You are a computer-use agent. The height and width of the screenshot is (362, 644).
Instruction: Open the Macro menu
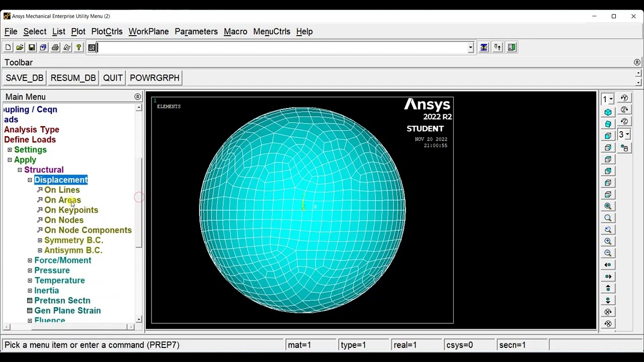click(x=235, y=31)
